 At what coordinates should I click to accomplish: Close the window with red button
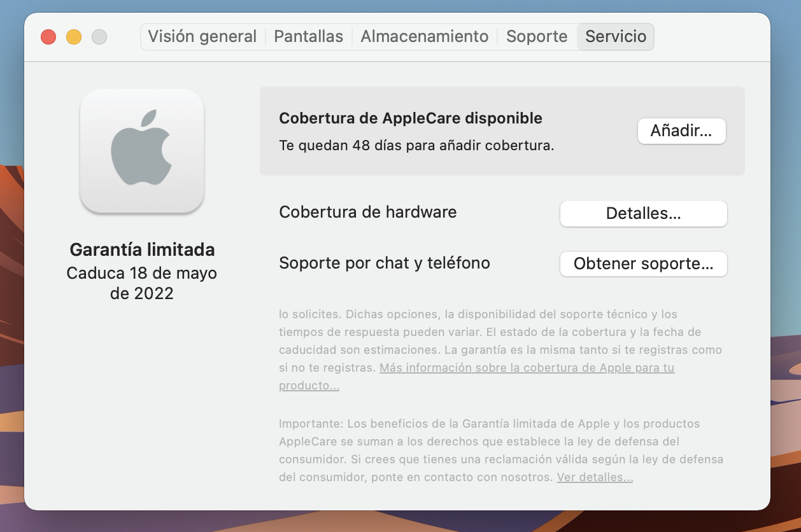(48, 37)
